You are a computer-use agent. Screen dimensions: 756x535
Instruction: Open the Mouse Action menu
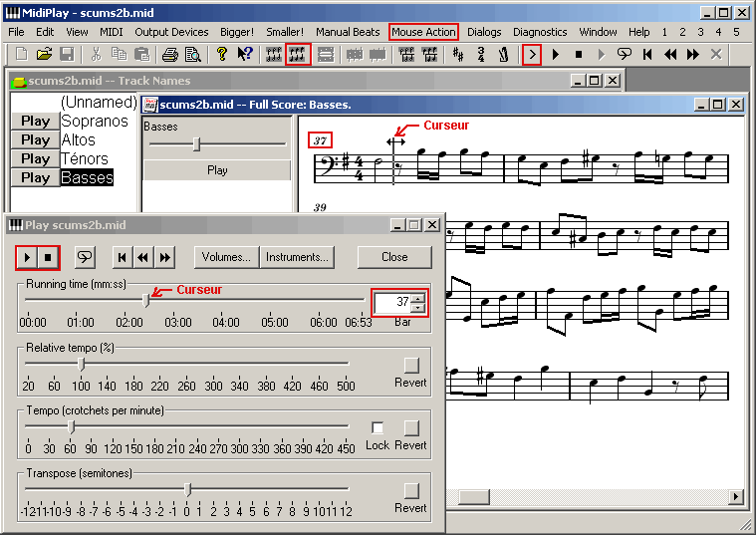pos(423,32)
